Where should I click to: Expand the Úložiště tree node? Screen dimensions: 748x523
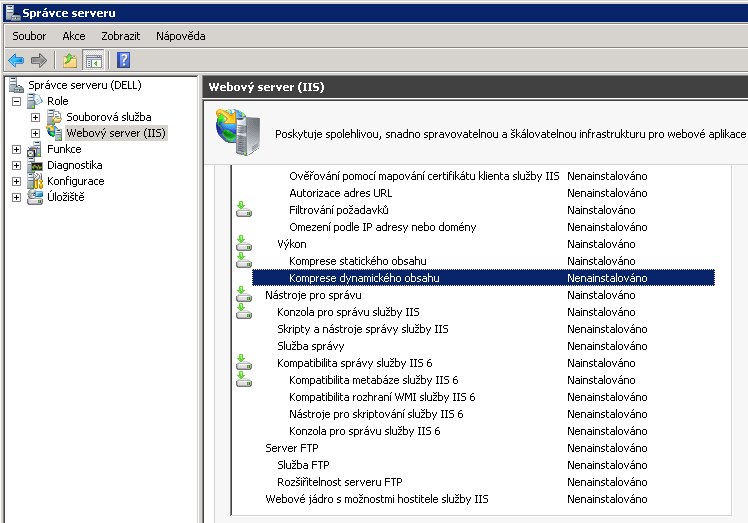pos(17,197)
